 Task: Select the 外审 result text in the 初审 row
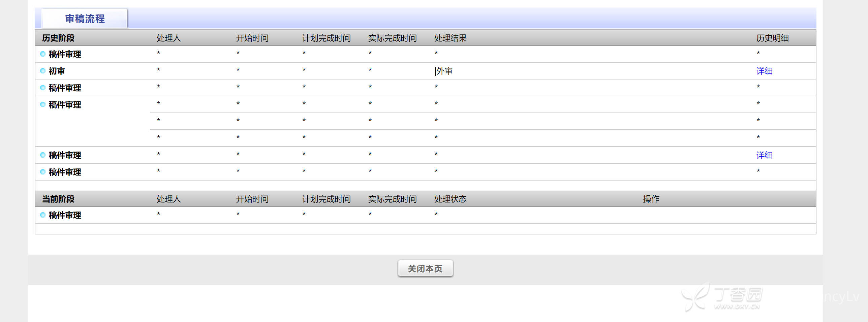point(444,71)
